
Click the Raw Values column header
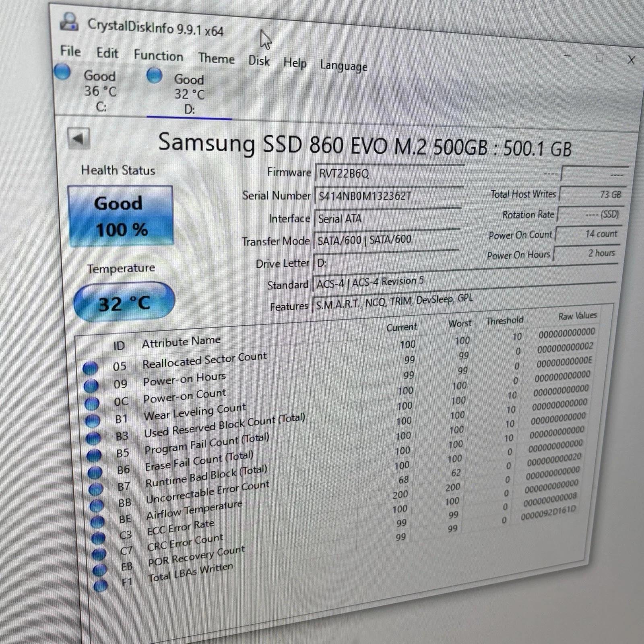point(578,316)
